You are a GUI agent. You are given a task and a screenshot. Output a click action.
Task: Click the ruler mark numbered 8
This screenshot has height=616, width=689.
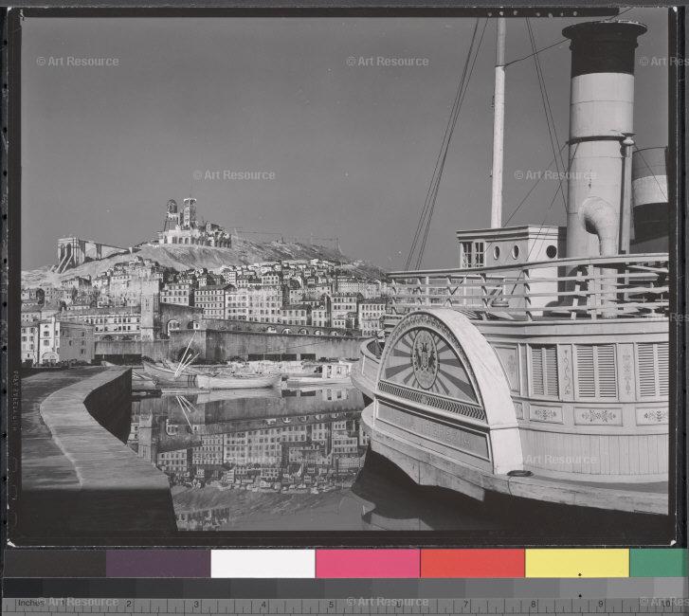(x=533, y=604)
